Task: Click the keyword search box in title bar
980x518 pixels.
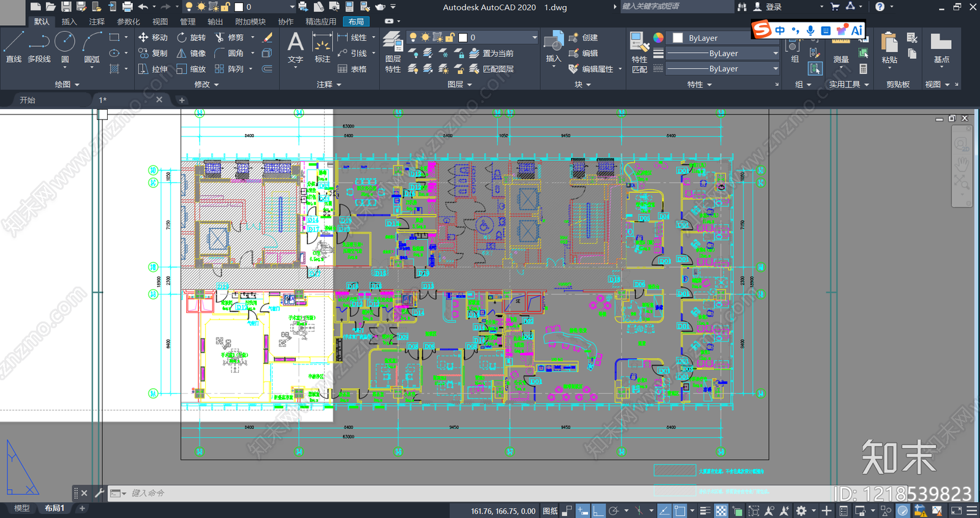Action: pos(676,7)
